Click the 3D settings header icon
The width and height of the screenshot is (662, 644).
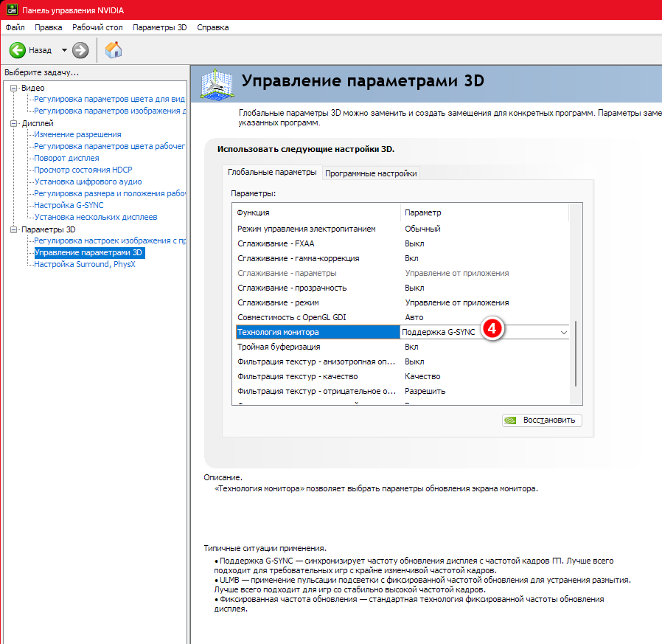pos(215,83)
